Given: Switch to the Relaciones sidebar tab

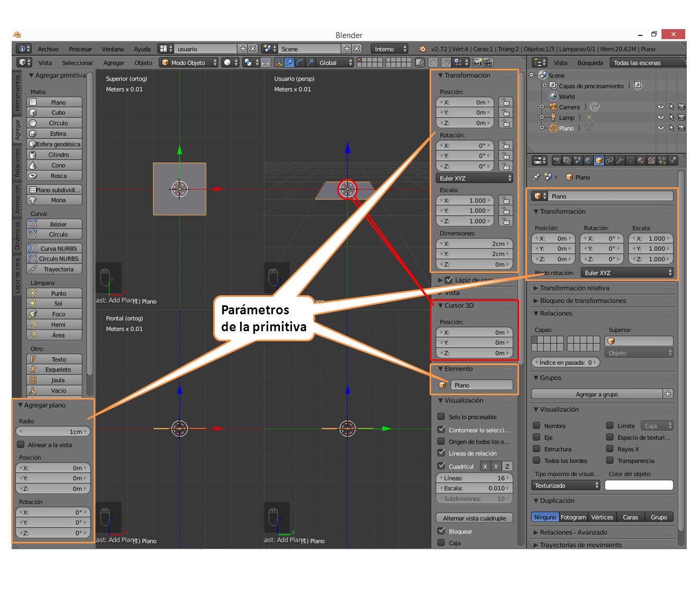Looking at the screenshot, I should [17, 162].
